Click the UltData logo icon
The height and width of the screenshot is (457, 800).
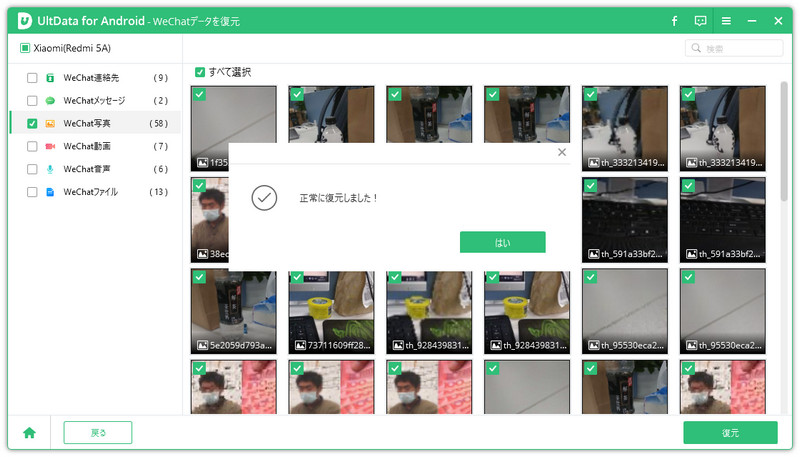[x=24, y=21]
